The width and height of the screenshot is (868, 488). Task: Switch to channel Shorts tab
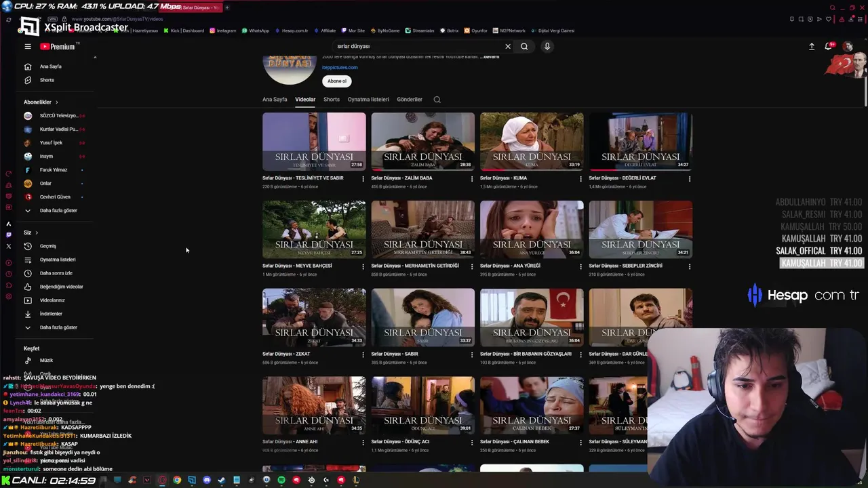[332, 100]
